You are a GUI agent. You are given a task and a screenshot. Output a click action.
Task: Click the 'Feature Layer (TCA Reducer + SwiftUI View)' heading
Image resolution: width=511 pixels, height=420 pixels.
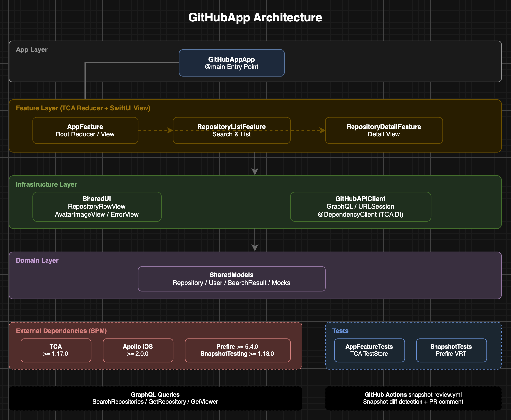tap(83, 108)
